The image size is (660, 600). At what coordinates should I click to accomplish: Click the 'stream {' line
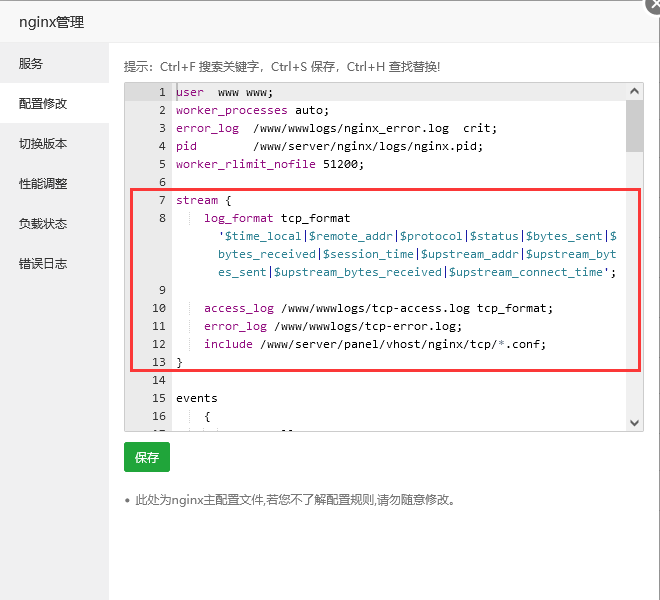coord(204,200)
